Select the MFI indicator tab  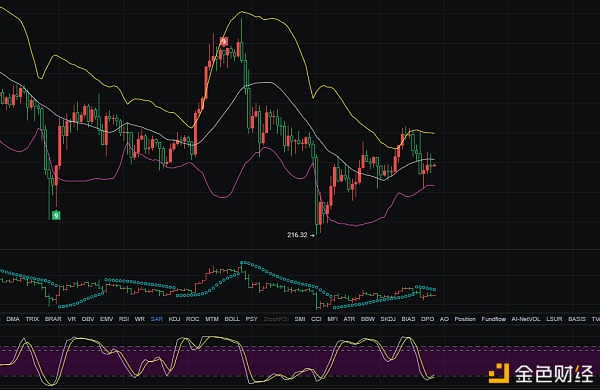tap(333, 319)
